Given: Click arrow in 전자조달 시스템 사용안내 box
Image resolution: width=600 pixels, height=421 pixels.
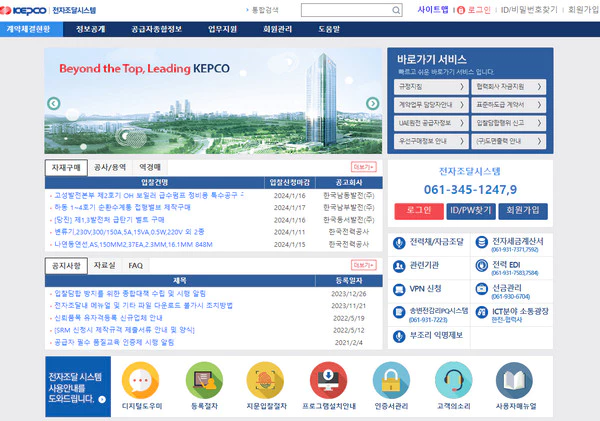Looking at the screenshot, I should [102, 399].
